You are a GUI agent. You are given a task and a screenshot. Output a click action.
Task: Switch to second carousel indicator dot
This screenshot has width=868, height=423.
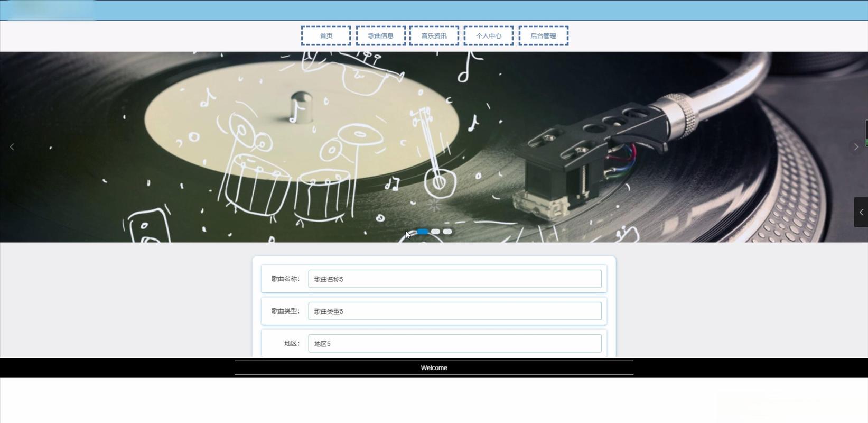click(x=435, y=232)
